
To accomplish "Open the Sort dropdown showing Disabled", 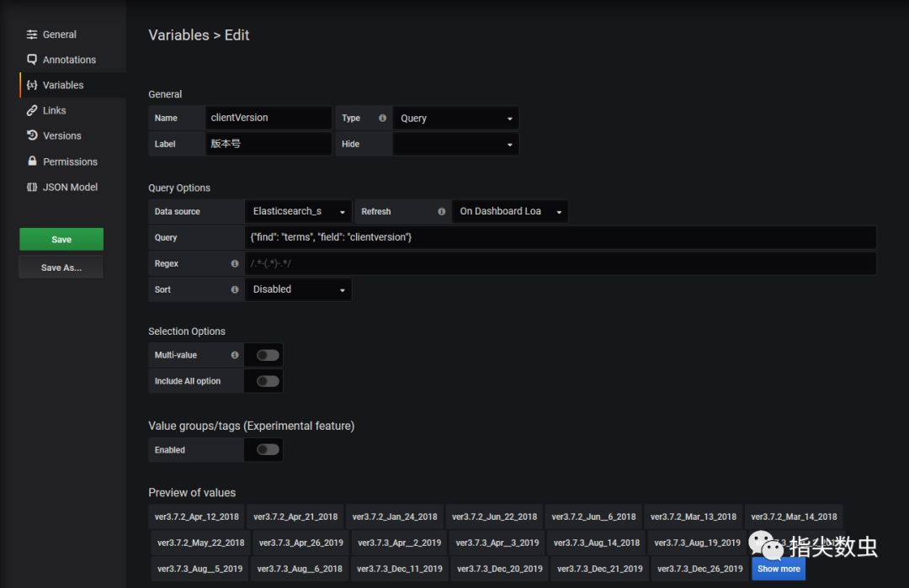I will click(x=298, y=289).
